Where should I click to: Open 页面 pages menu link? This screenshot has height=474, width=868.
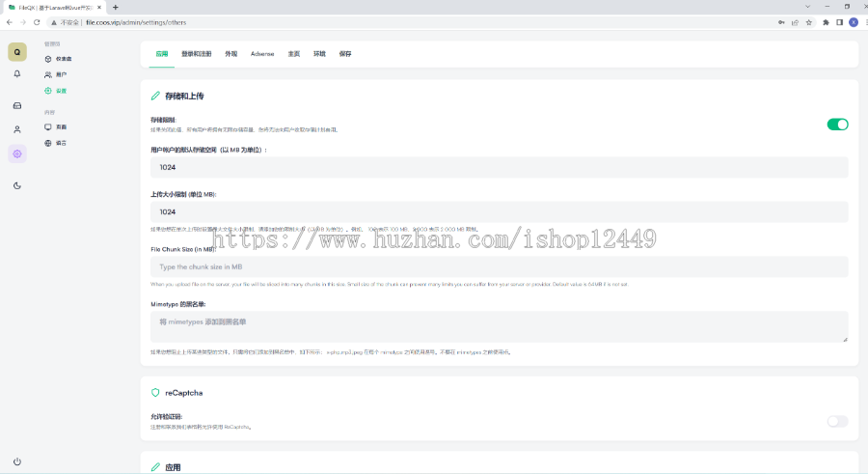pyautogui.click(x=62, y=127)
